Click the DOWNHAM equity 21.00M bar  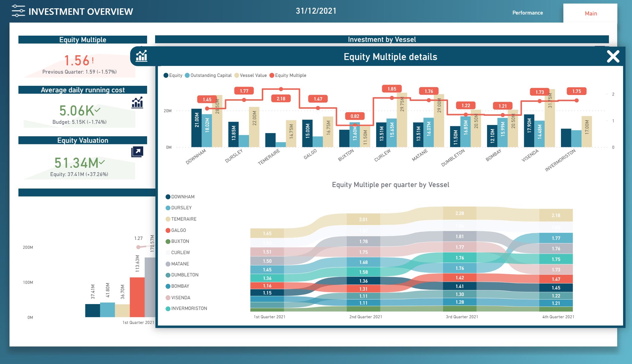pyautogui.click(x=196, y=128)
